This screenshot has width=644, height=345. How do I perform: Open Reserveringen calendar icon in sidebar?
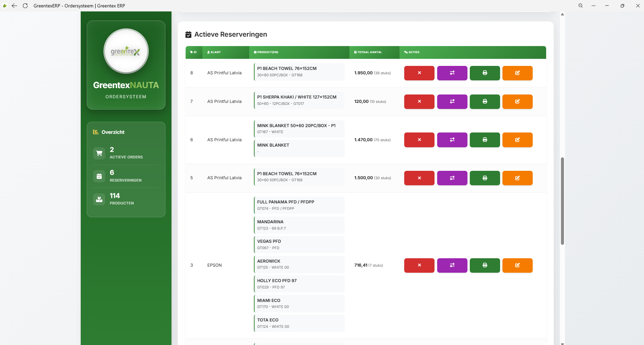pos(99,176)
